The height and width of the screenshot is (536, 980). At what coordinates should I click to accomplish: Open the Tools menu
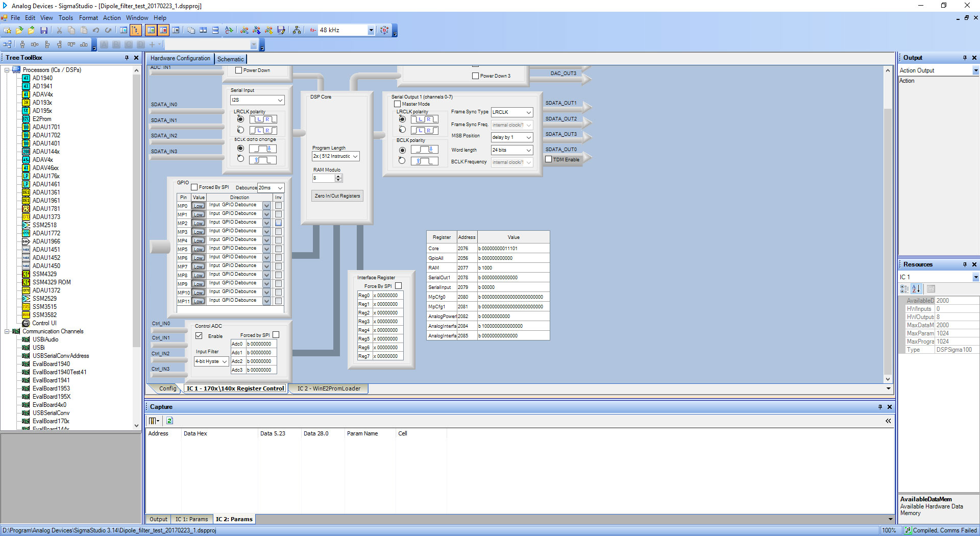[x=65, y=18]
